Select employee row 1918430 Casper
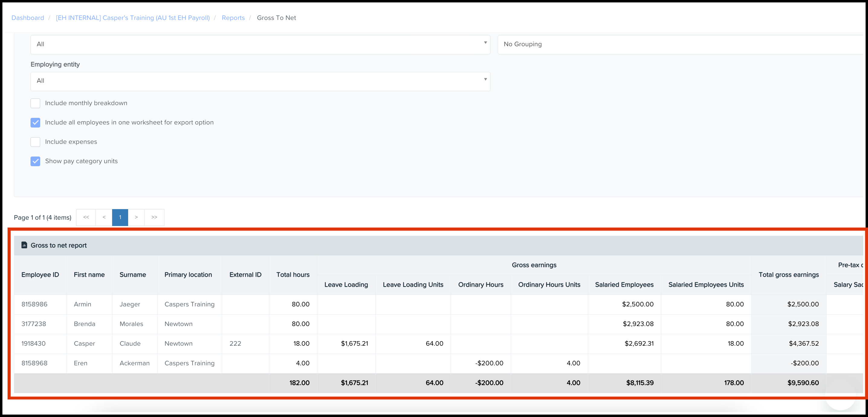 (x=438, y=344)
